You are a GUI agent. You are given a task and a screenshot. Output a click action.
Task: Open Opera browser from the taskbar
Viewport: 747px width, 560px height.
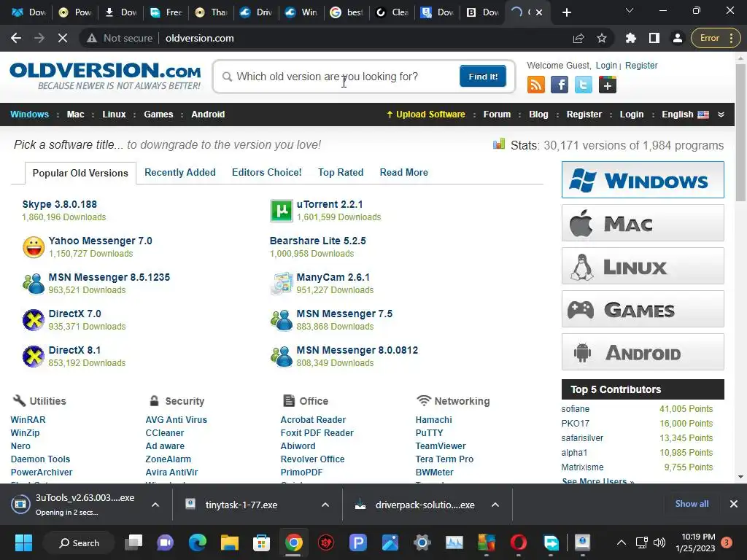519,542
